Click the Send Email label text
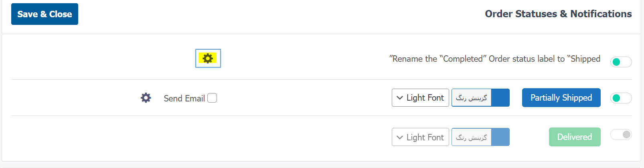644x168 pixels. tap(184, 98)
